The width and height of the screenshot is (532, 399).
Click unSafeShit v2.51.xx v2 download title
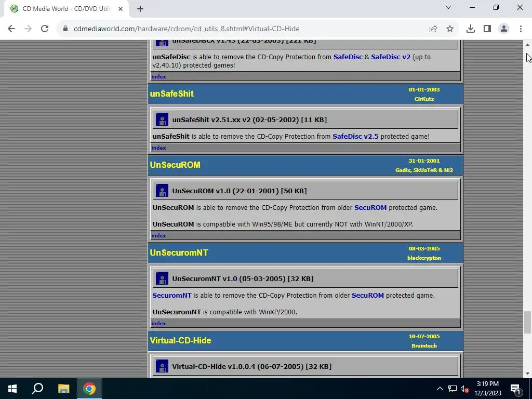coord(249,120)
